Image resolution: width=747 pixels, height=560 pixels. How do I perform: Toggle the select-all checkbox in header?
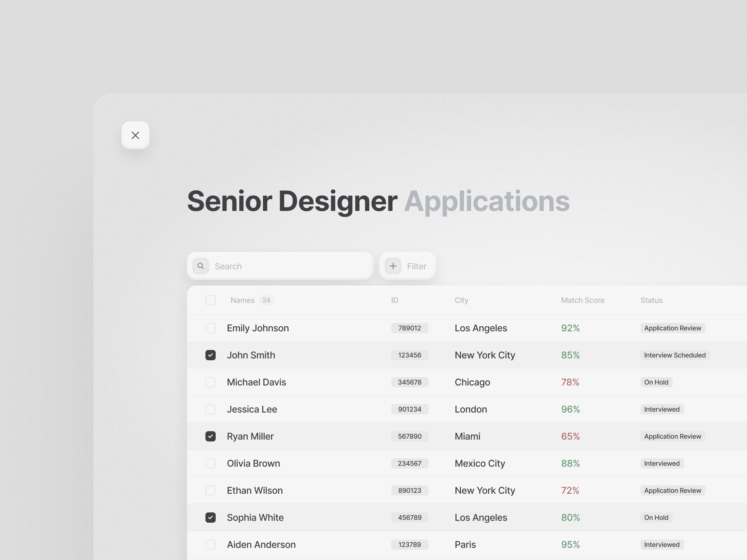(x=210, y=300)
